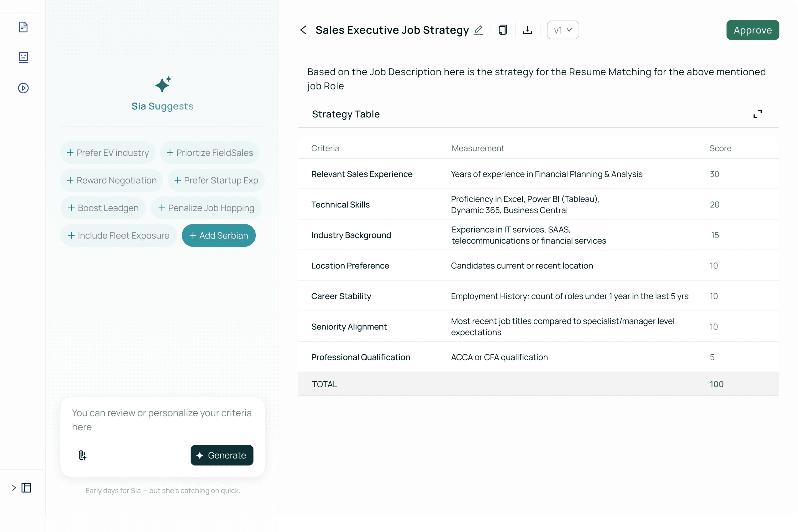Add the Reward Negotiation suggestion
The image size is (798, 532).
(x=112, y=180)
